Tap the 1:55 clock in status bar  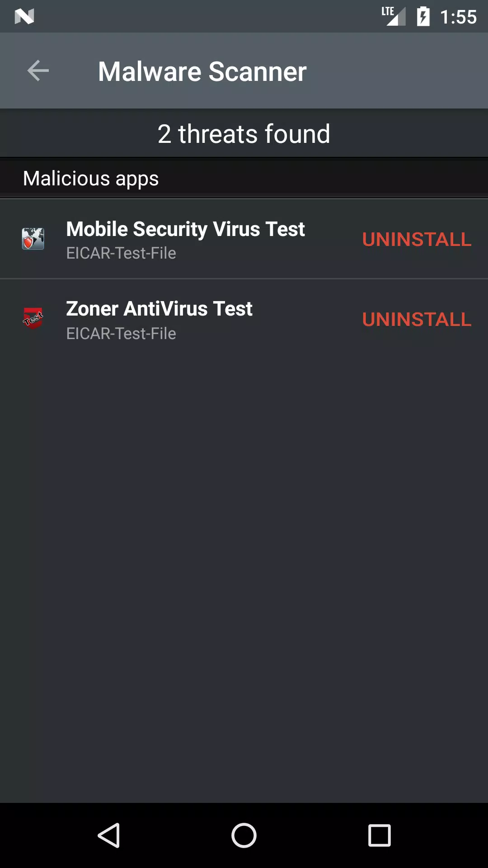(x=458, y=17)
